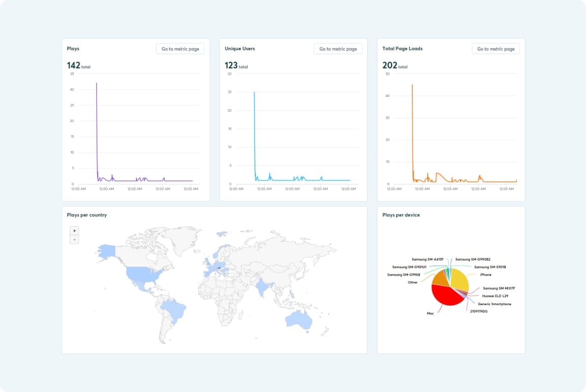Viewport: 586px width, 392px height.
Task: Click the "Generic Smartphone" label
Action: coord(495,304)
